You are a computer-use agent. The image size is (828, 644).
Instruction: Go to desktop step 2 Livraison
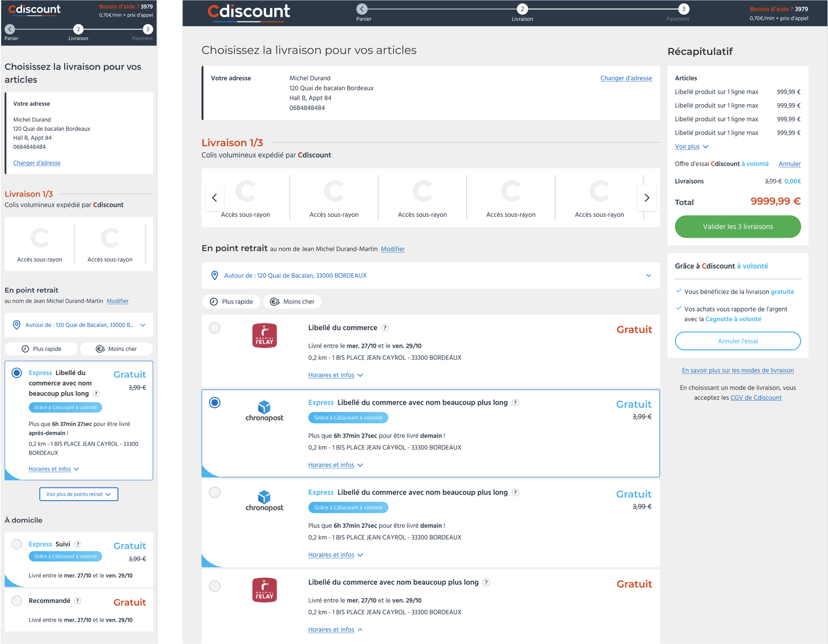point(523,9)
